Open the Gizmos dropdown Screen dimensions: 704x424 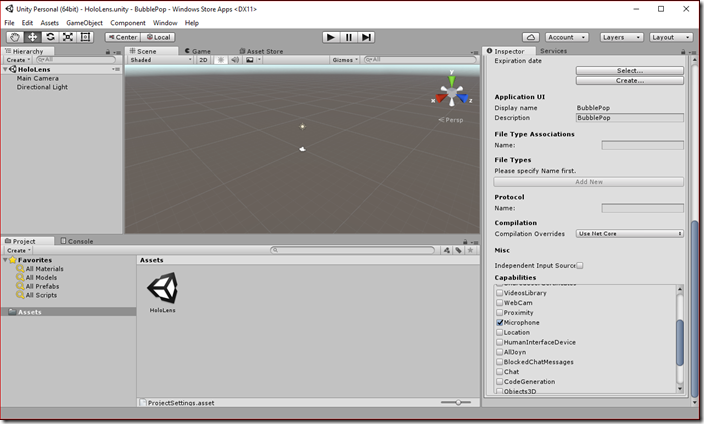345,60
